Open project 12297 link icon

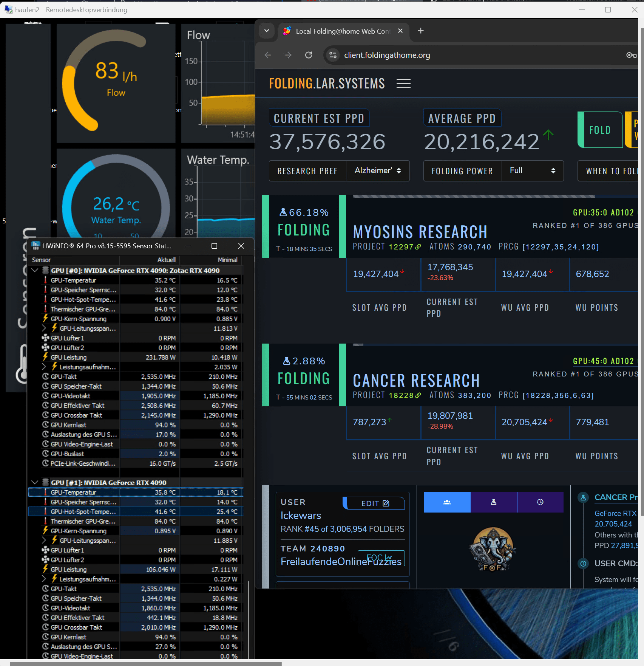(x=418, y=247)
